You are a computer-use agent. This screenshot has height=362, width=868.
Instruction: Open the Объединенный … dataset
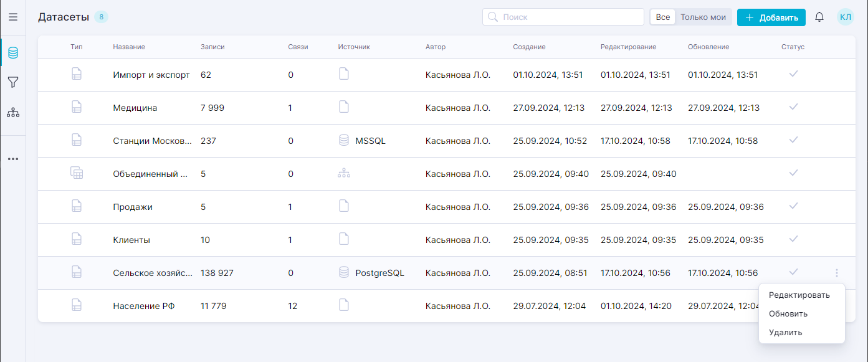click(150, 174)
